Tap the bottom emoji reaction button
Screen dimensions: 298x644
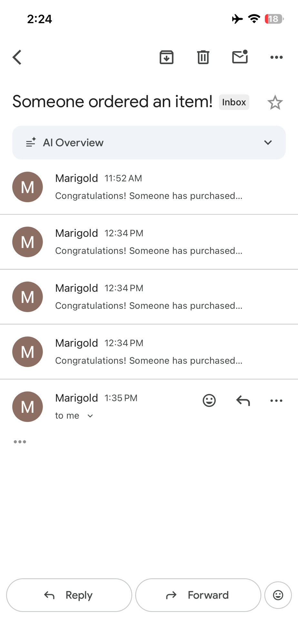[x=278, y=595]
